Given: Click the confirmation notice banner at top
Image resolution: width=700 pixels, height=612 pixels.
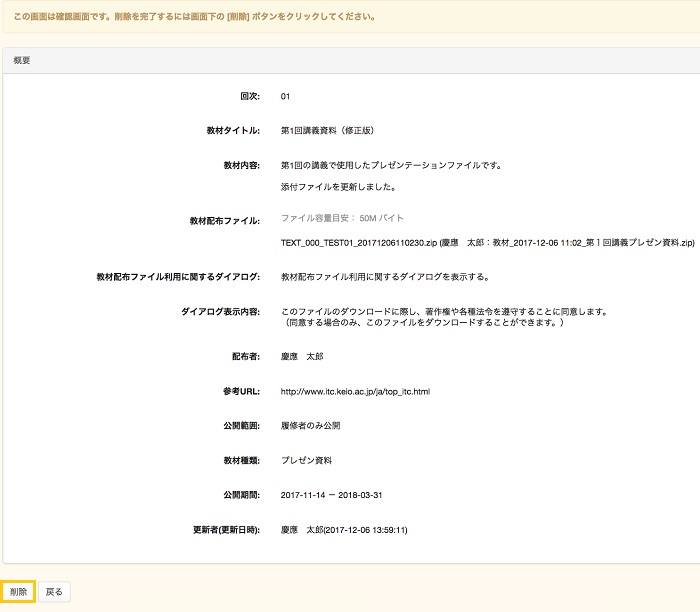Looking at the screenshot, I should [195, 17].
